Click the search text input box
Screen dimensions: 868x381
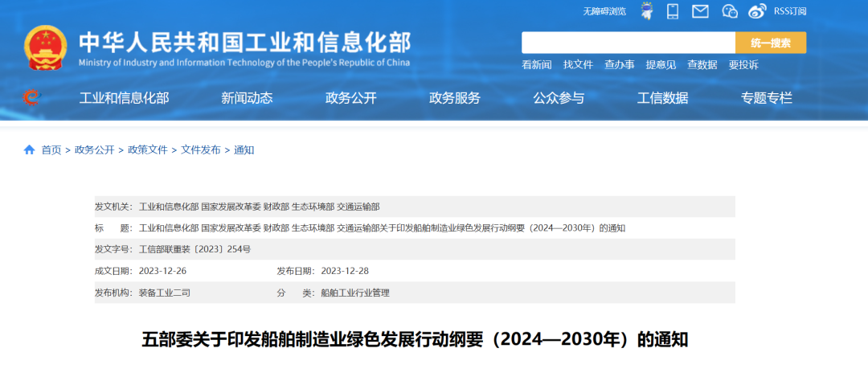pyautogui.click(x=628, y=43)
